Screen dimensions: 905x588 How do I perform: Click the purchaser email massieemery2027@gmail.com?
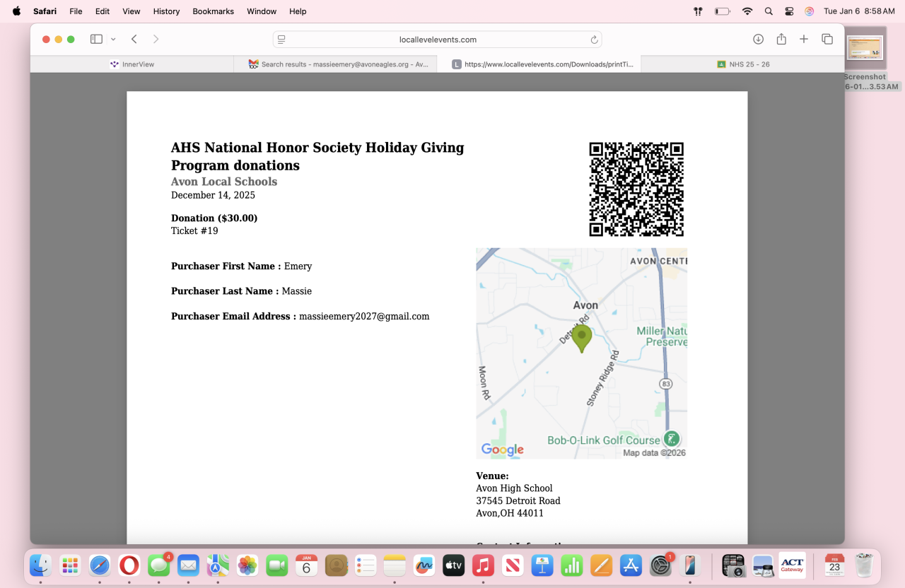364,317
